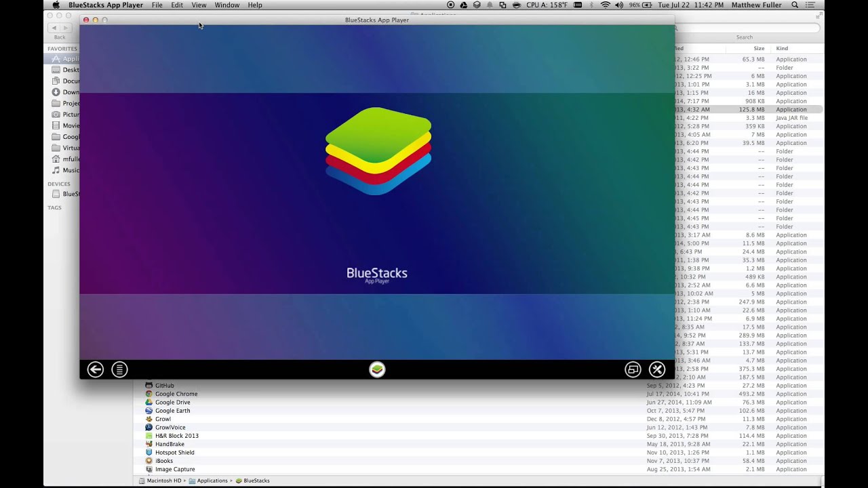Click the Wi-Fi status icon
868x488 pixels.
[605, 5]
